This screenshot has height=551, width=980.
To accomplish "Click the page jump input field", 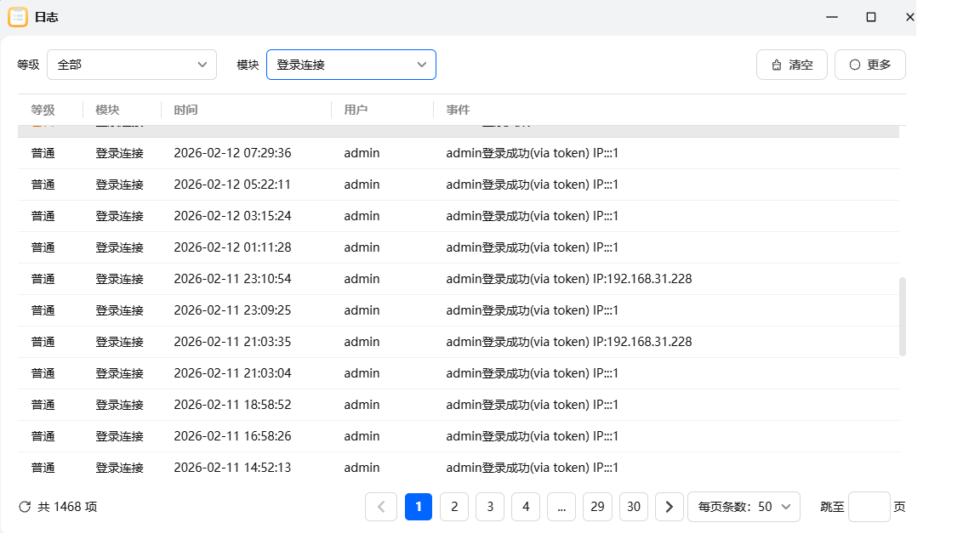I will point(869,507).
